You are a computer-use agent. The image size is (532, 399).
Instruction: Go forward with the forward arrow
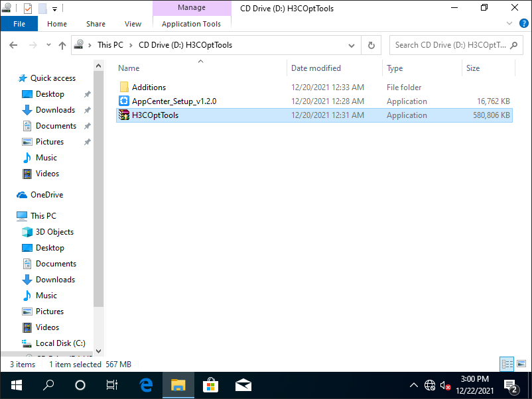pyautogui.click(x=33, y=45)
